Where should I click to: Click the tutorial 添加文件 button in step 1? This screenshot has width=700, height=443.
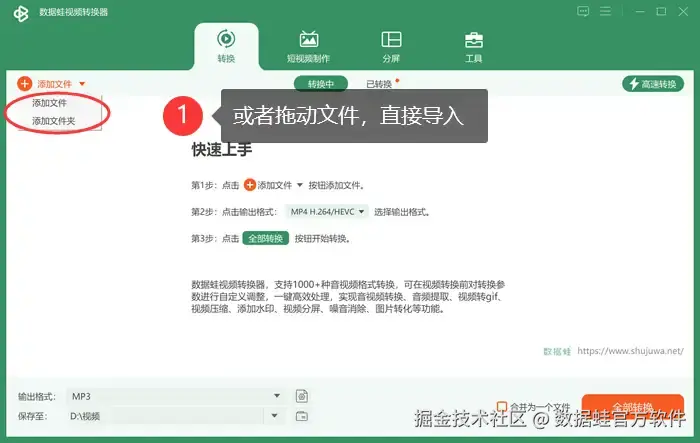coord(273,185)
